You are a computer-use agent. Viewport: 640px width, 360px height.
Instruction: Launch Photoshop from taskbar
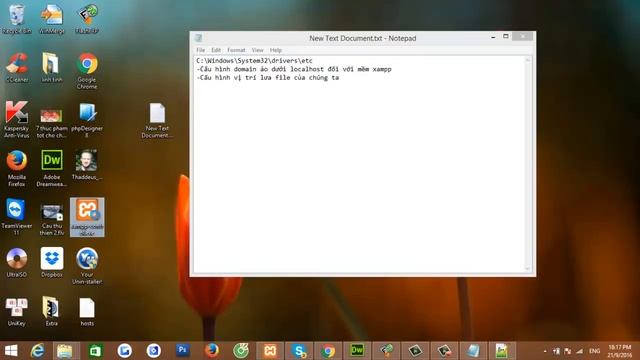pos(182,350)
